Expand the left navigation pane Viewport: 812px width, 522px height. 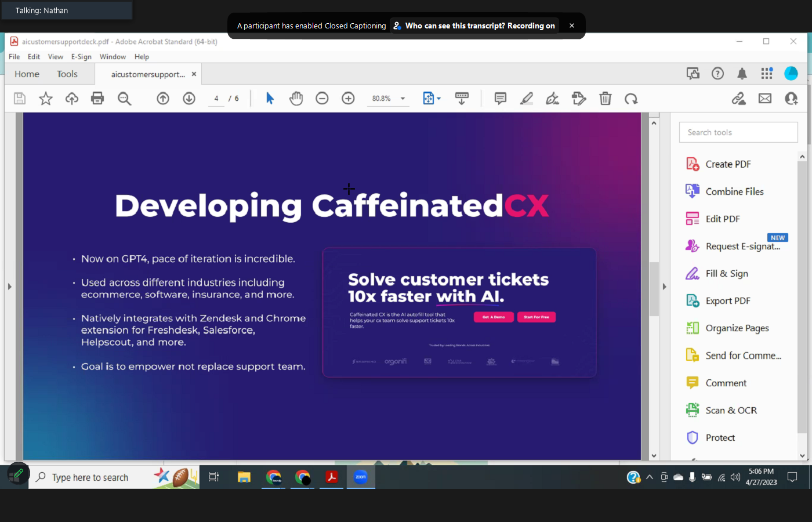9,287
